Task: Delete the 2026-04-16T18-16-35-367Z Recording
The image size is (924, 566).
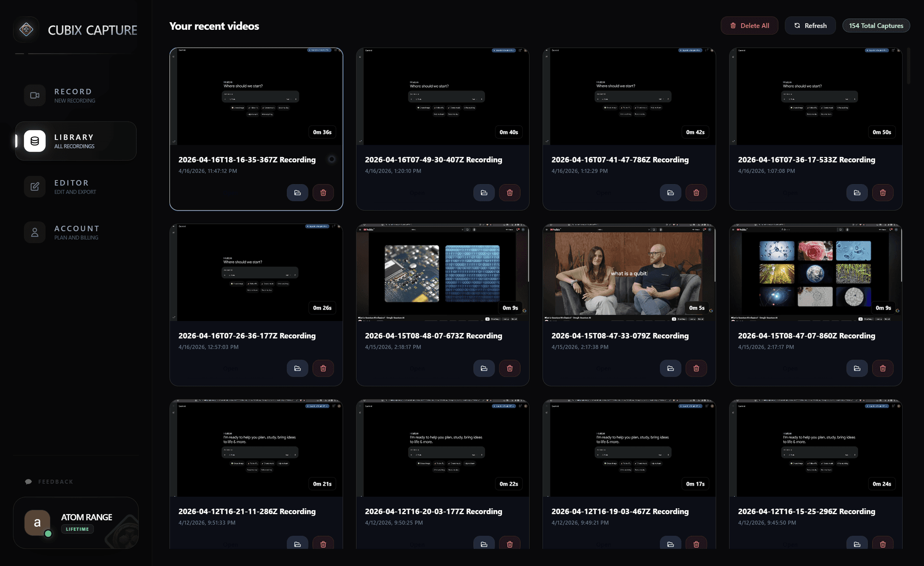Action: (323, 193)
